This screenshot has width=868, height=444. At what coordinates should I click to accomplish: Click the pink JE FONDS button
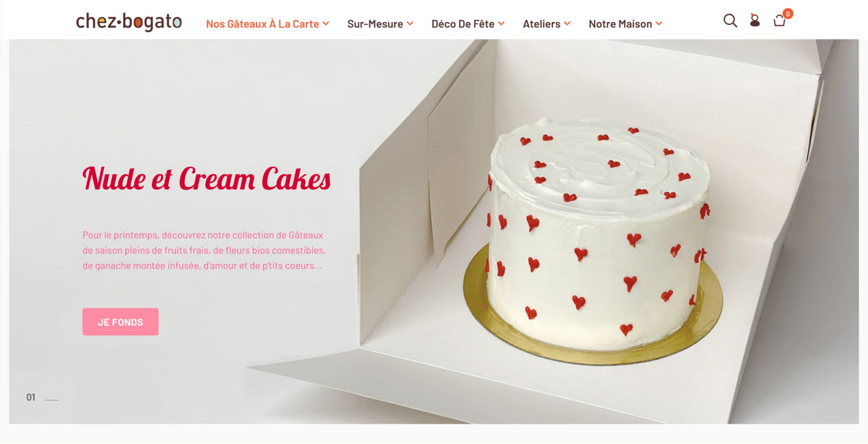coord(120,322)
